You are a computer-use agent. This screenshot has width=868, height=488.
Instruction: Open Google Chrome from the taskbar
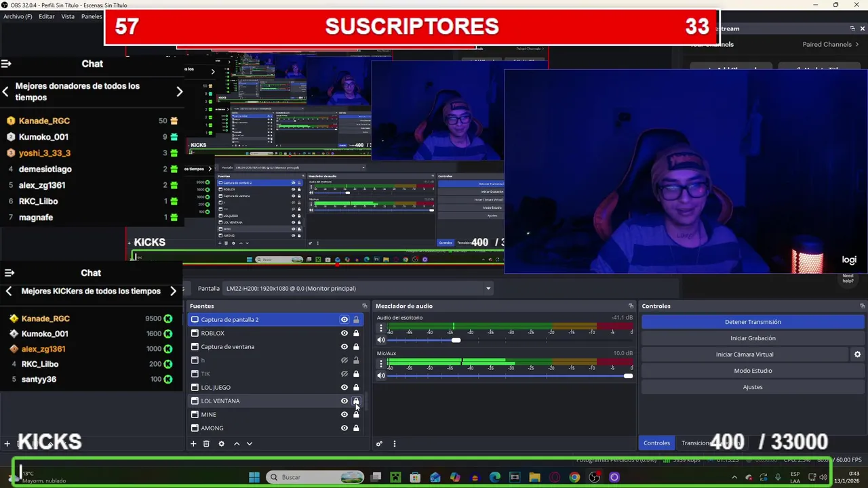[x=574, y=477]
